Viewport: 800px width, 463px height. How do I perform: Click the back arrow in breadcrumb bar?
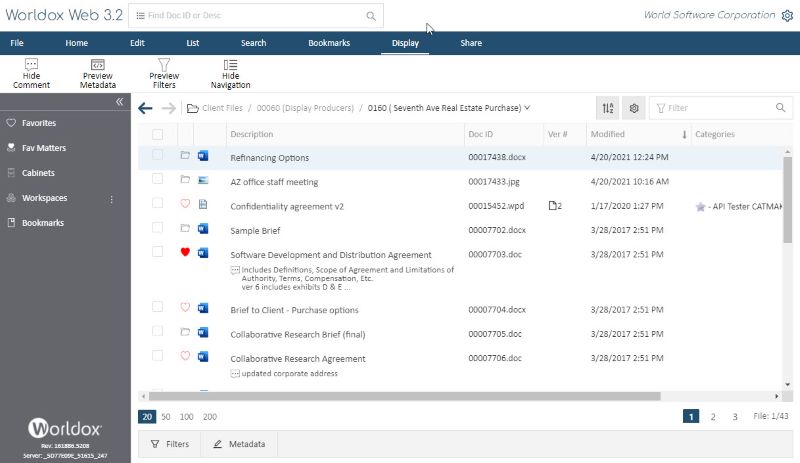145,108
